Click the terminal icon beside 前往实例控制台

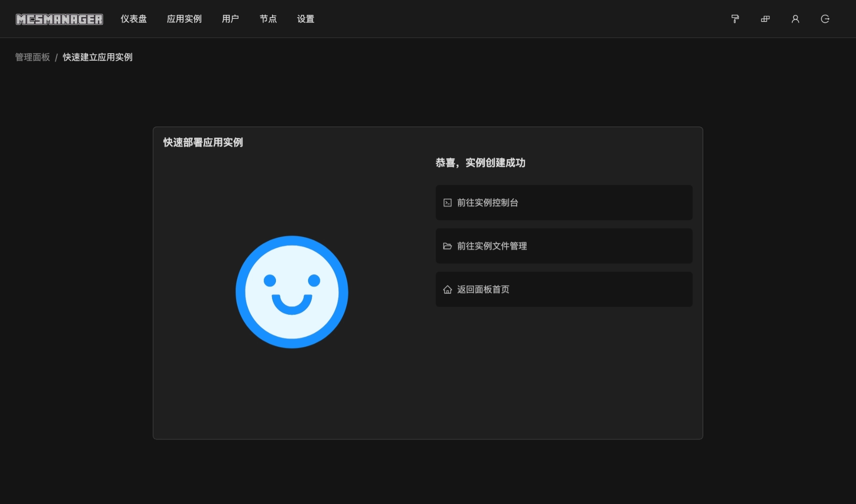(447, 203)
